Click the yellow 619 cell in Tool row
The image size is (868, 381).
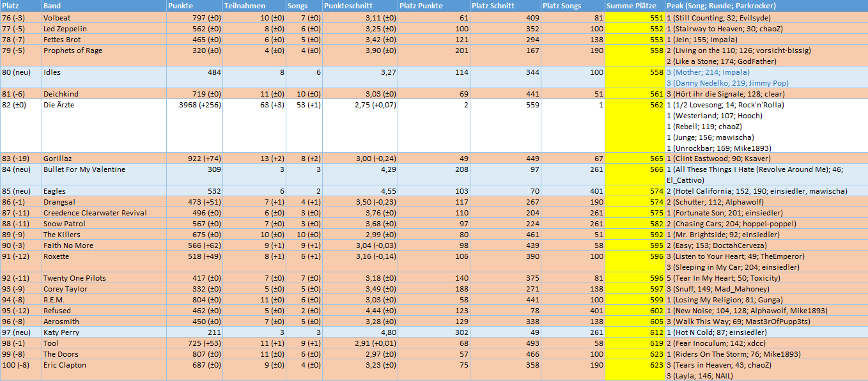tap(634, 343)
